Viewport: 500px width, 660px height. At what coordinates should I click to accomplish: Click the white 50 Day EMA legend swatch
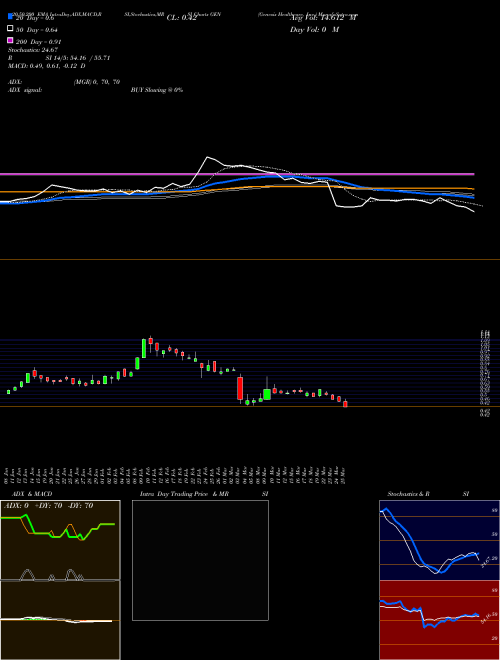coord(10,28)
